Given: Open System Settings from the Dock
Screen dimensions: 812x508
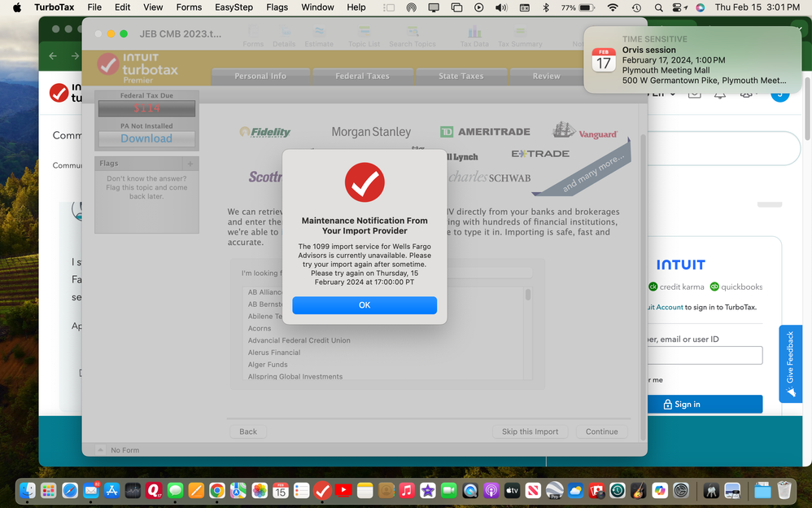Looking at the screenshot, I should (681, 490).
